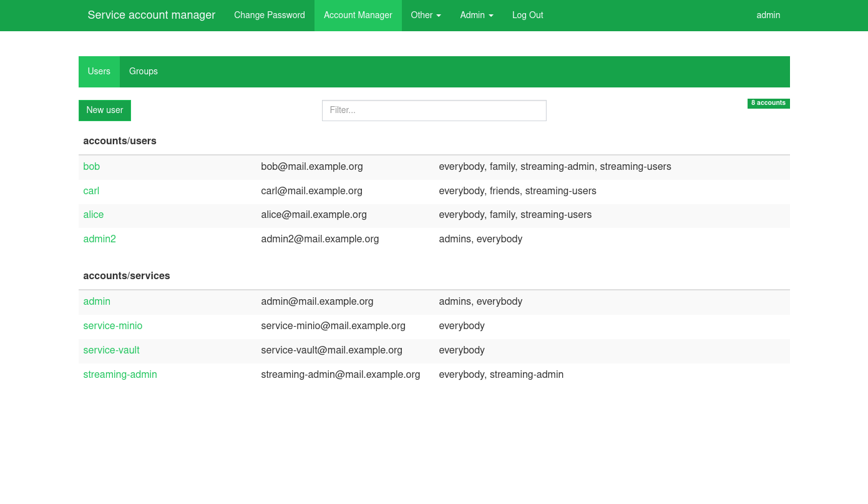
Task: Switch to the Groups tab
Action: click(144, 71)
